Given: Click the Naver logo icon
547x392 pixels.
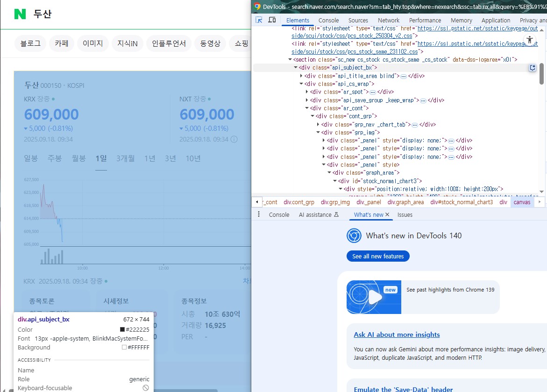Looking at the screenshot, I should [20, 14].
